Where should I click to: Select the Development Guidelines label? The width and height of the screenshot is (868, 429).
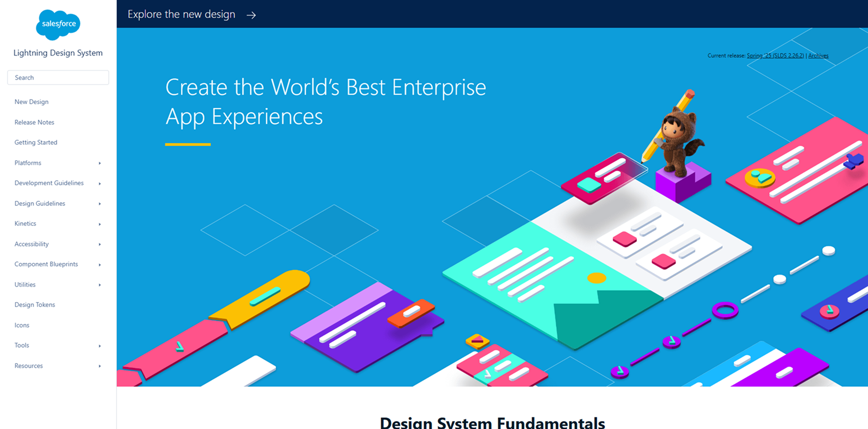[49, 183]
